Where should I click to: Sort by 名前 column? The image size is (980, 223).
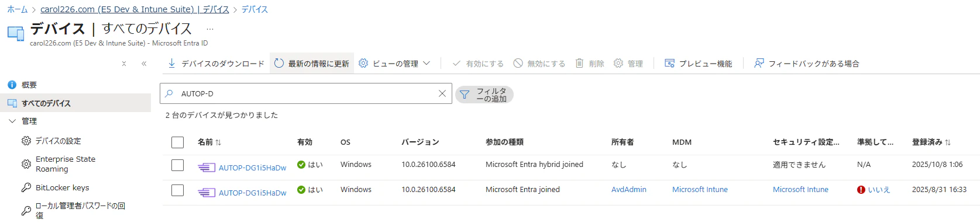[209, 142]
